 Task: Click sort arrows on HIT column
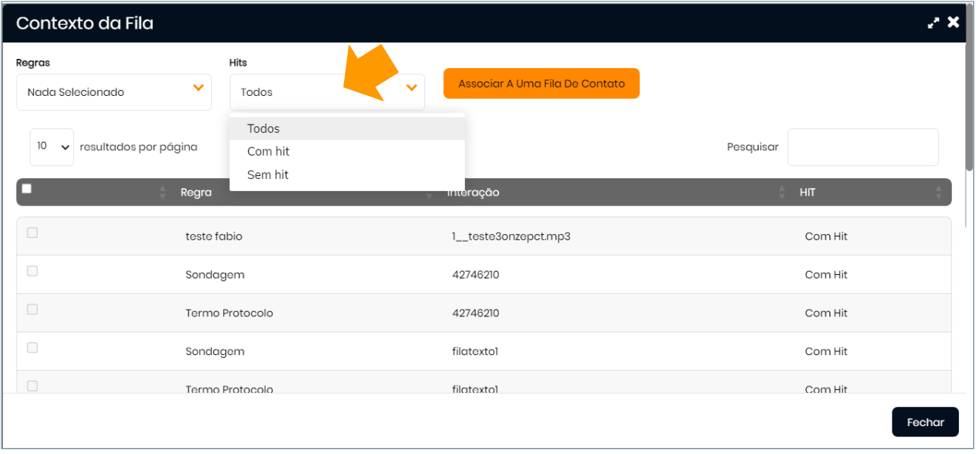pyautogui.click(x=938, y=193)
